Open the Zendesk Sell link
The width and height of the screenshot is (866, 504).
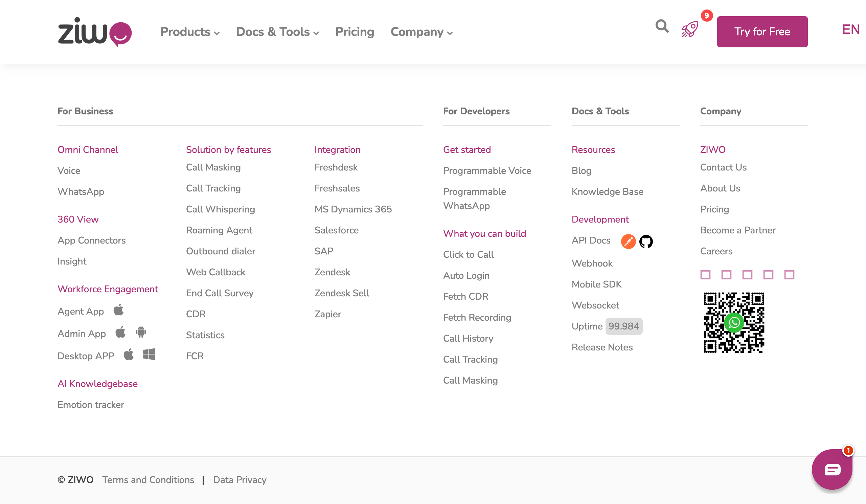pyautogui.click(x=342, y=293)
